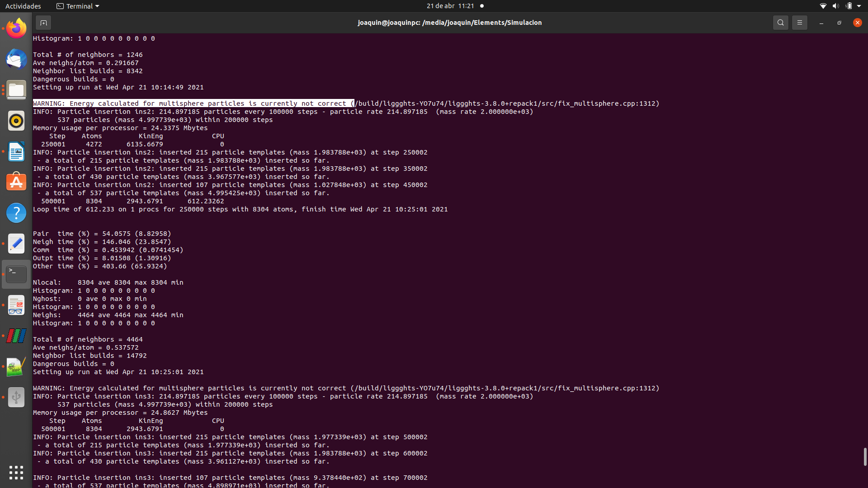Open the Terminal app menu in top bar

78,6
